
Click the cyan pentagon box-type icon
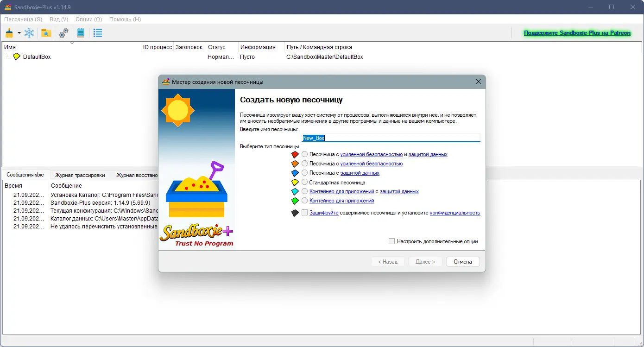pos(295,191)
